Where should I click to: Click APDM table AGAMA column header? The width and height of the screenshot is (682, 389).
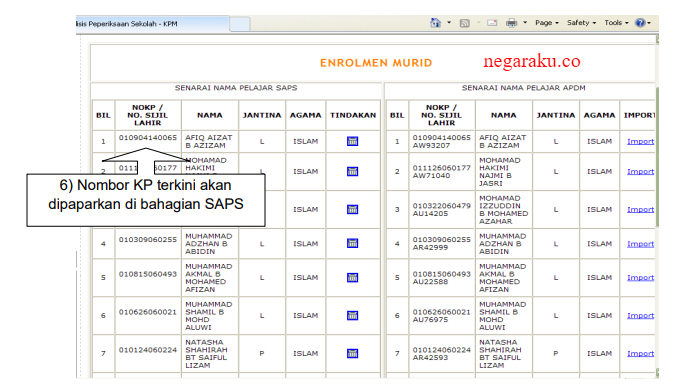click(x=599, y=115)
